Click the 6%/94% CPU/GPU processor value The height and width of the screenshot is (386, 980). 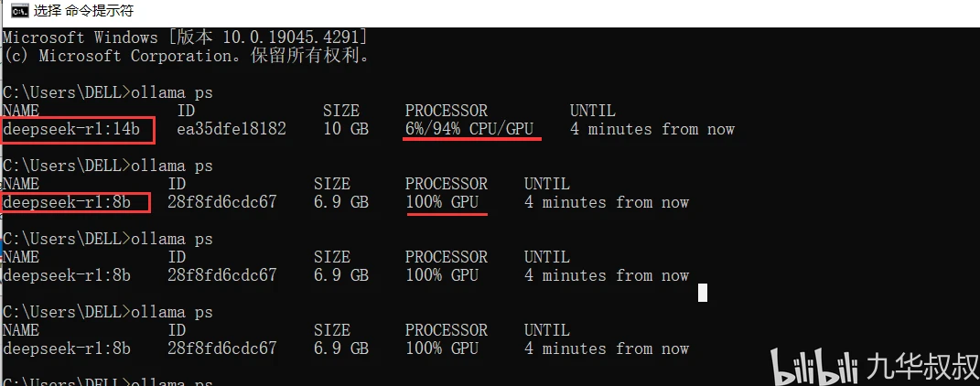(x=469, y=129)
